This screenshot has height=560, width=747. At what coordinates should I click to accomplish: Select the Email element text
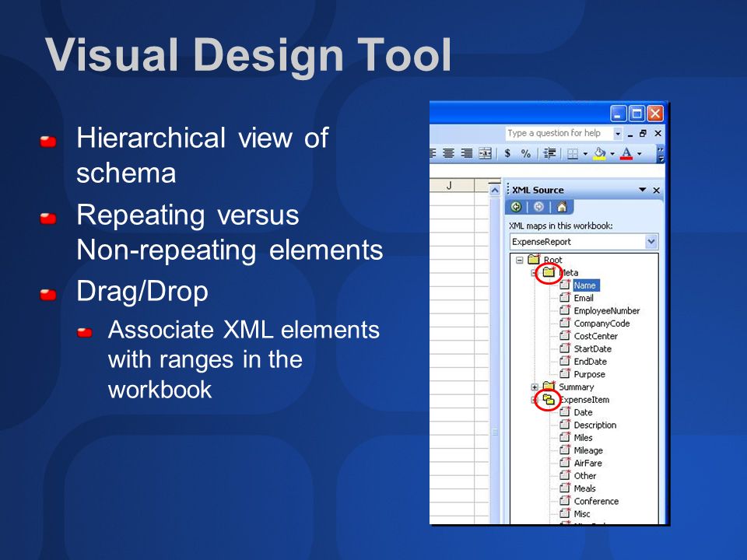[584, 298]
